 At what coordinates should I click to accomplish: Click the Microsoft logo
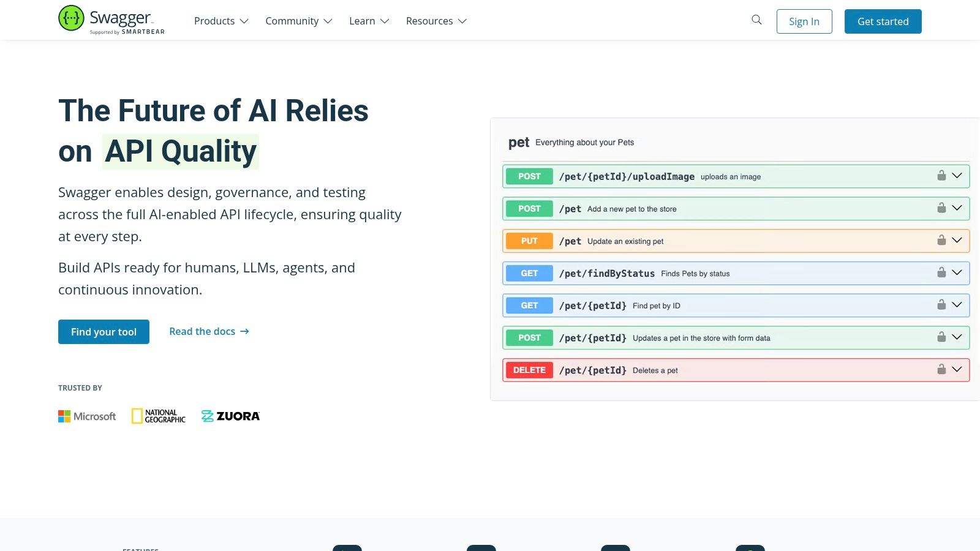pos(87,416)
